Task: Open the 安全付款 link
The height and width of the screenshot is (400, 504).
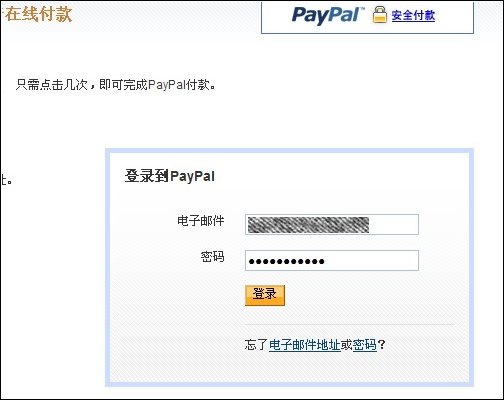Action: click(413, 15)
